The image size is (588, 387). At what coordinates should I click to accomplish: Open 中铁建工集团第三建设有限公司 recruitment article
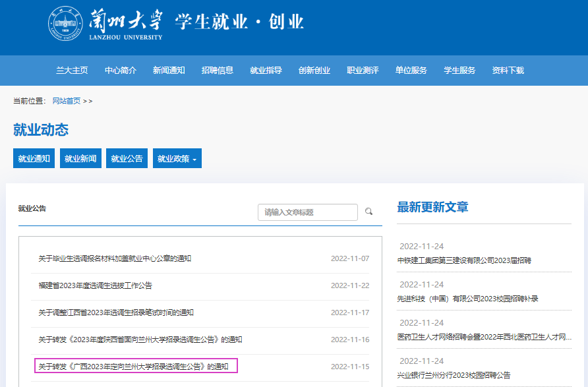pyautogui.click(x=464, y=260)
